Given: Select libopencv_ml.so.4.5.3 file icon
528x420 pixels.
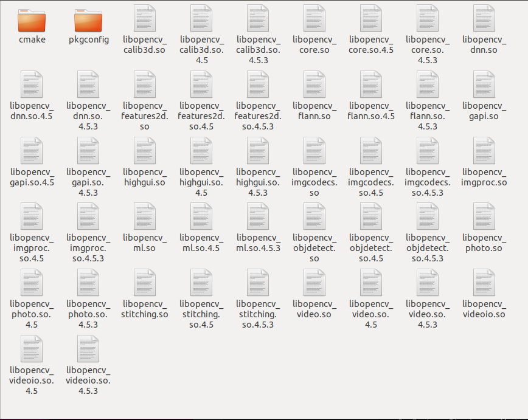Looking at the screenshot, I should pyautogui.click(x=258, y=216).
